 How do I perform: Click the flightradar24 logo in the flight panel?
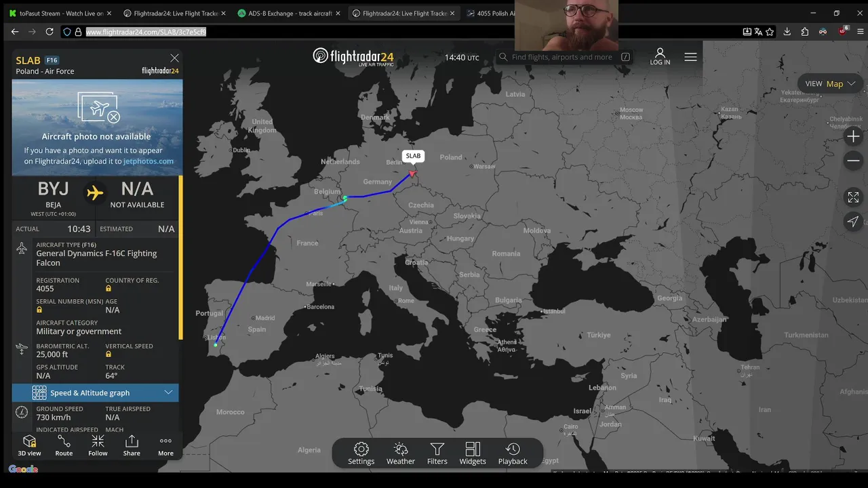click(x=160, y=70)
